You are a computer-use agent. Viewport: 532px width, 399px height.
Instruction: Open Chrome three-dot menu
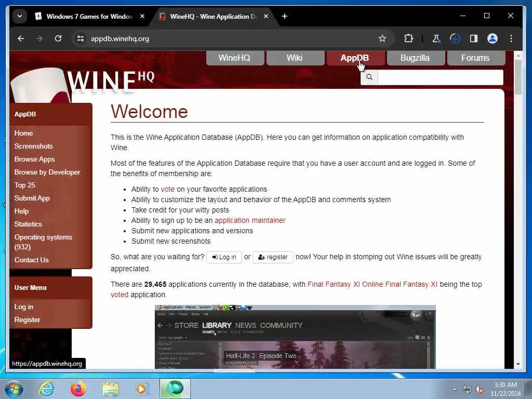[x=511, y=38]
